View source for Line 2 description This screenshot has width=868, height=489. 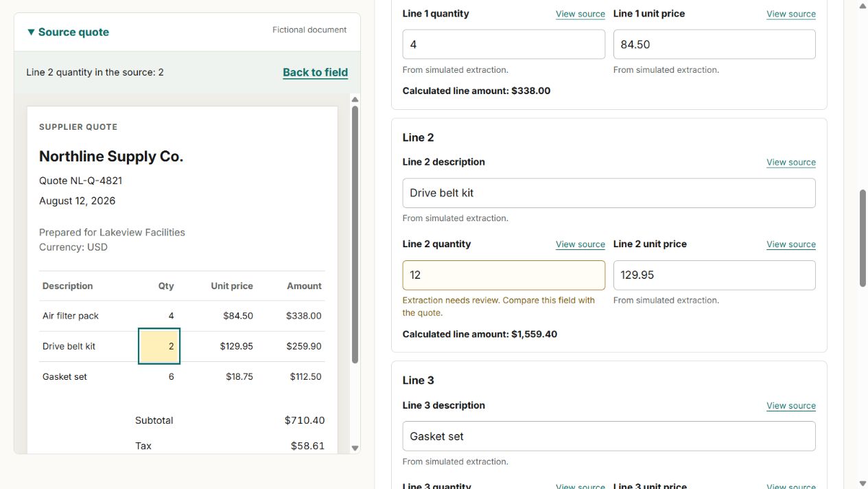point(790,162)
